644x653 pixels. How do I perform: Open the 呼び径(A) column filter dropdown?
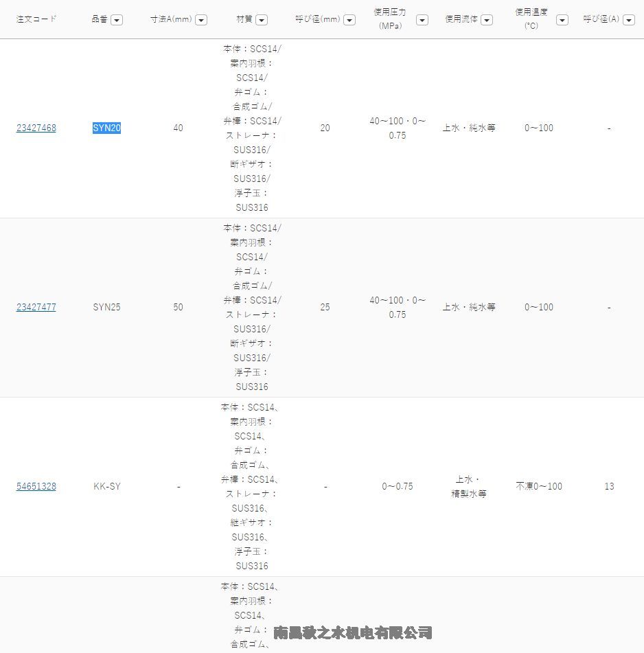pyautogui.click(x=629, y=20)
